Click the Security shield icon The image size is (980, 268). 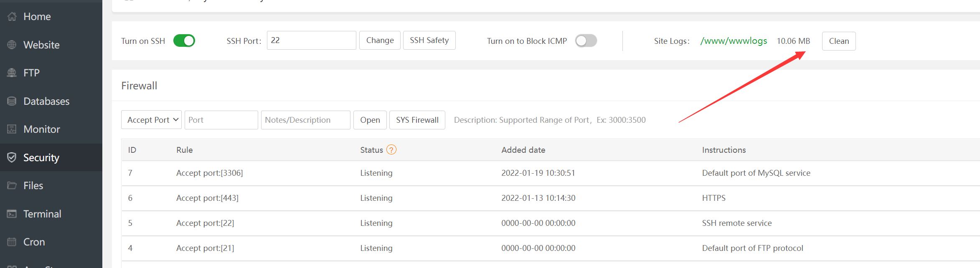[12, 157]
